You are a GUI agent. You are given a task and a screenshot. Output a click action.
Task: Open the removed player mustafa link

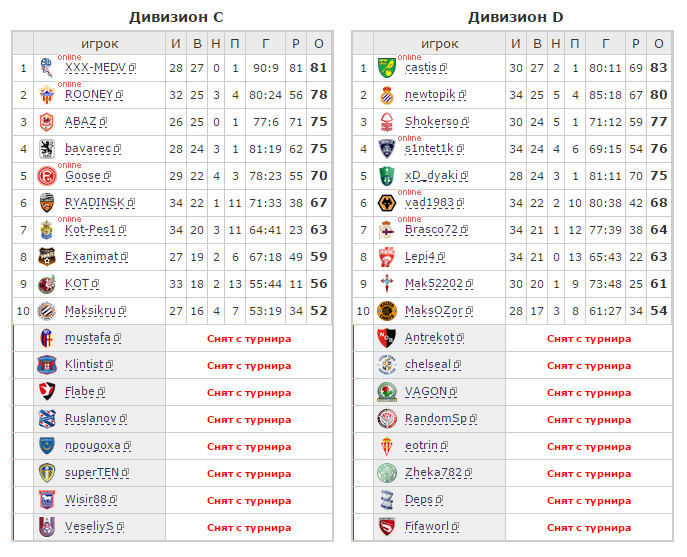[x=88, y=337]
